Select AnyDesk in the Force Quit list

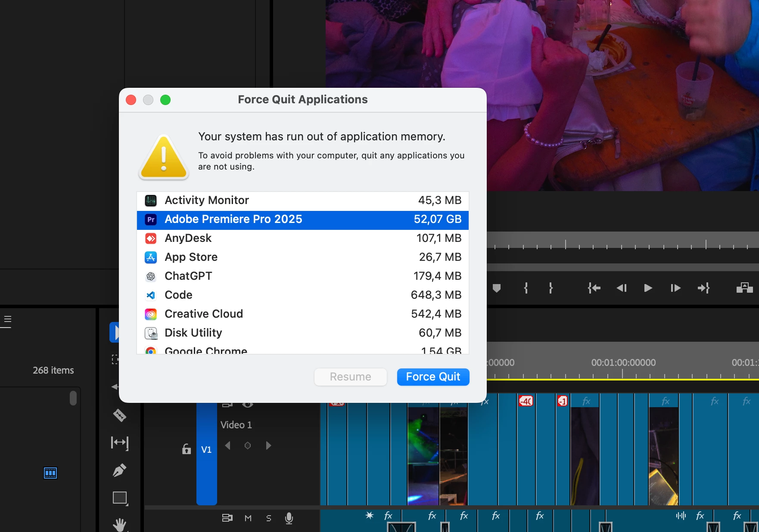pos(302,238)
